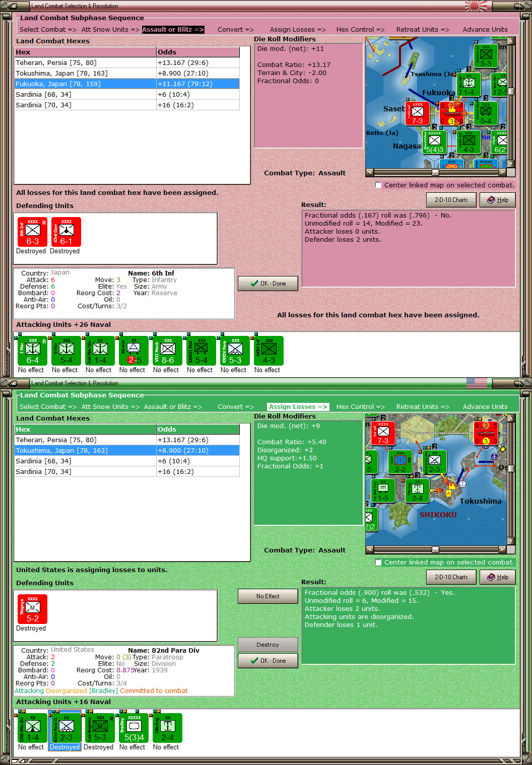Click US flag icon in lower title bar

click(x=477, y=383)
